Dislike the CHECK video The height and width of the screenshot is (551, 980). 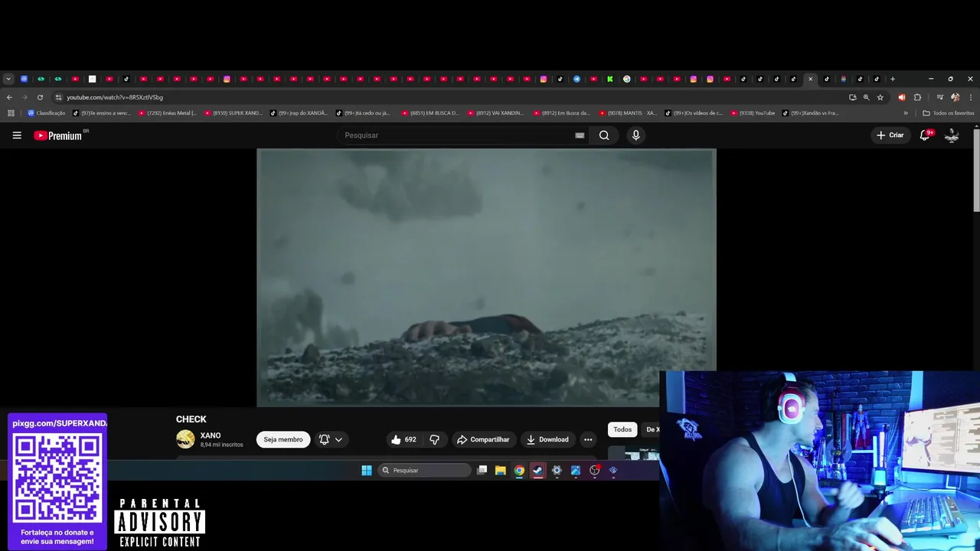pos(434,439)
